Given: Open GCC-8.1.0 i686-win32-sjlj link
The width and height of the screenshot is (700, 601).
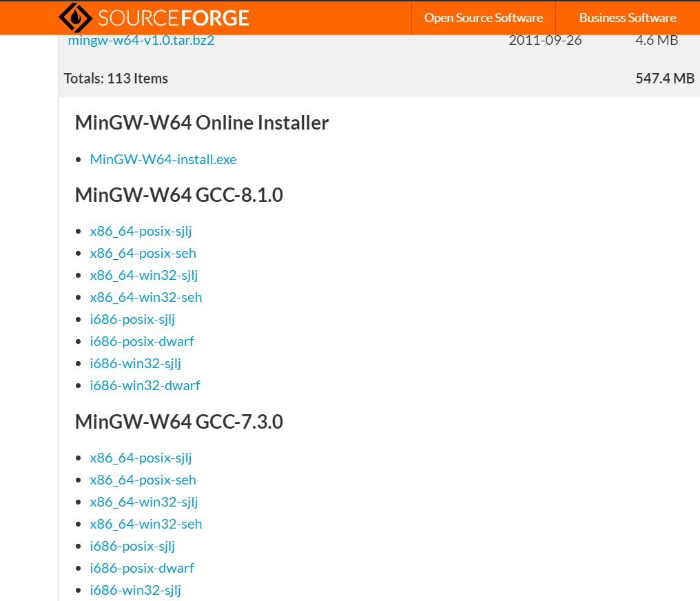Looking at the screenshot, I should click(x=135, y=363).
